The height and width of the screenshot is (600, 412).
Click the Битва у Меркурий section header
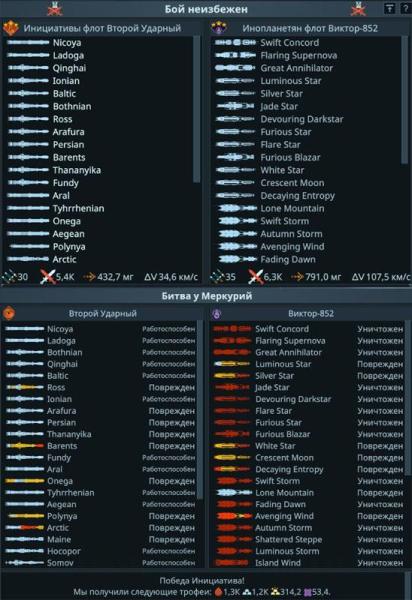[x=206, y=296]
